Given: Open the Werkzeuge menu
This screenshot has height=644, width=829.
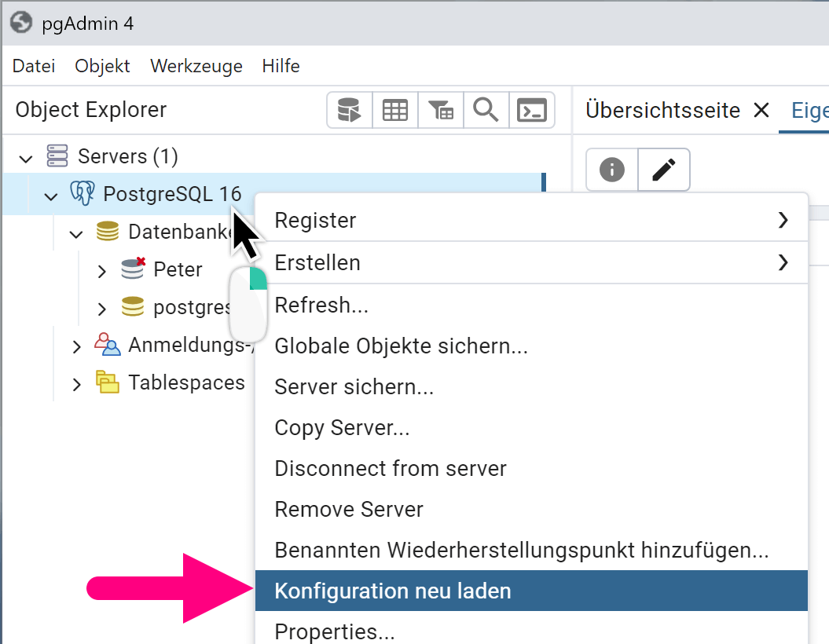Looking at the screenshot, I should point(196,66).
